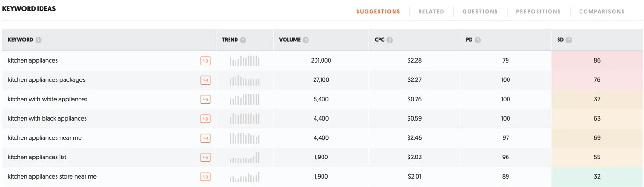Viewport: 644px width, 187px height.
Task: Open the Questions tab
Action: pyautogui.click(x=480, y=12)
